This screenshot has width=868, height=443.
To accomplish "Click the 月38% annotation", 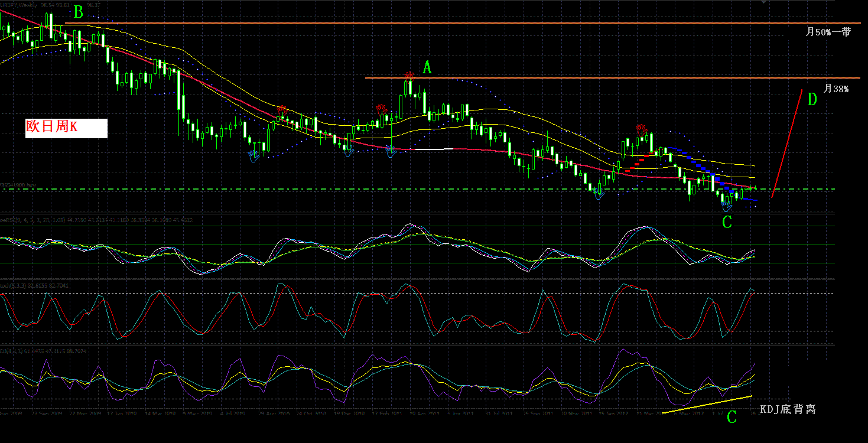I will 836,89.
